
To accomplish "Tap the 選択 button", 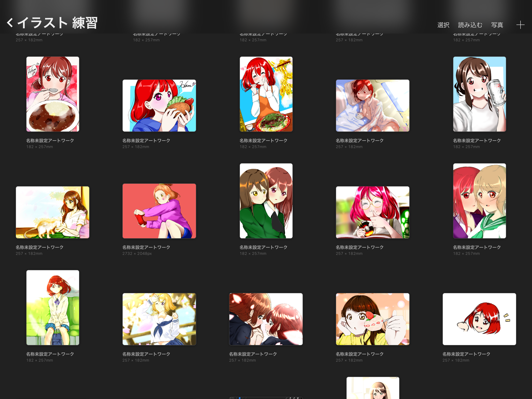I will (443, 25).
